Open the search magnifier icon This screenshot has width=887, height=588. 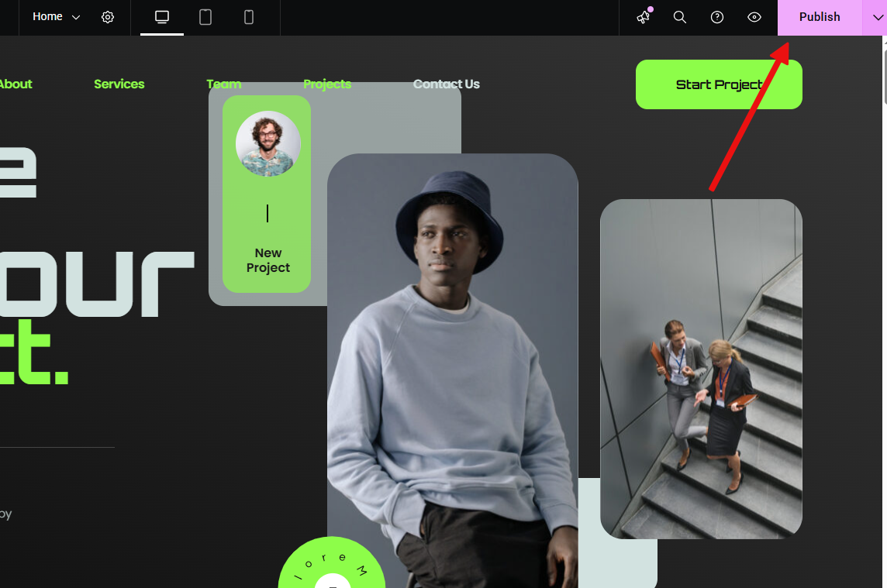(680, 17)
